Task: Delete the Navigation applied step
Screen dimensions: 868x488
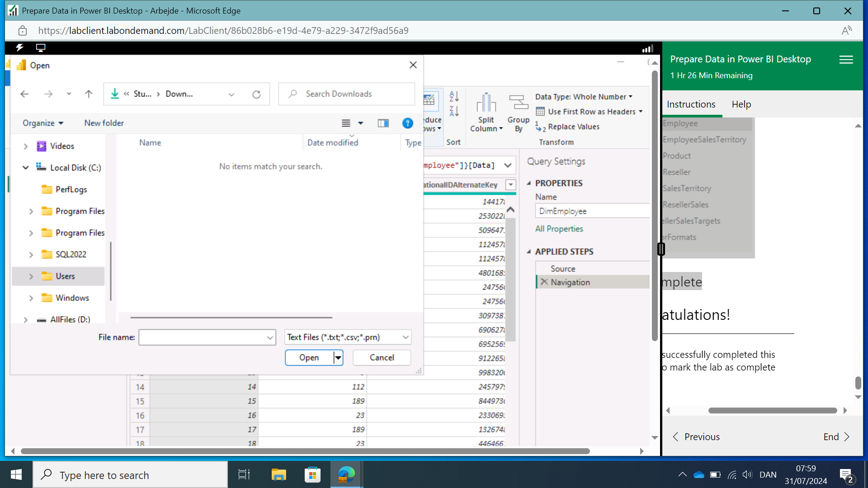Action: click(544, 282)
